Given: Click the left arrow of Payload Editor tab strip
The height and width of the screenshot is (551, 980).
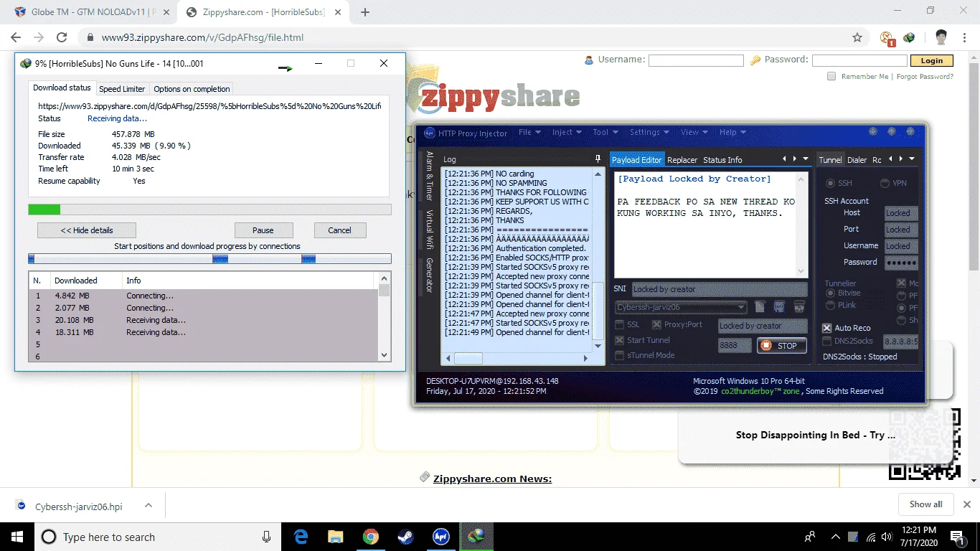Looking at the screenshot, I should tap(784, 159).
